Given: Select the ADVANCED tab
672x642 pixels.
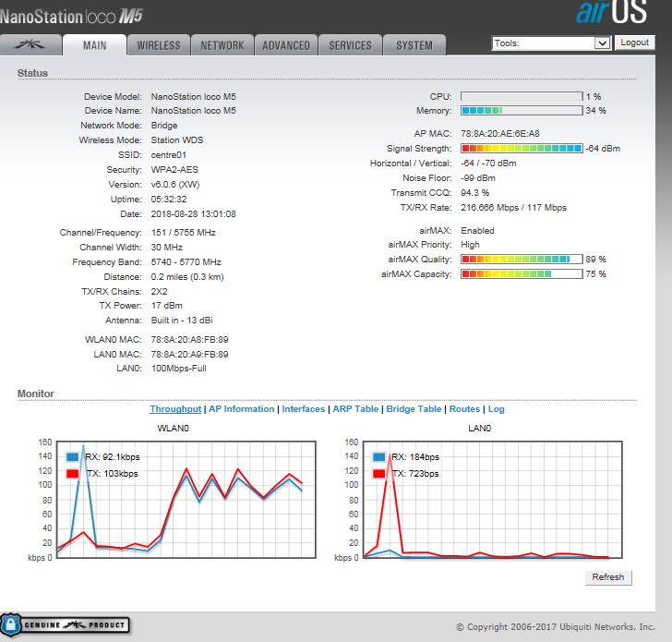Looking at the screenshot, I should click(286, 45).
